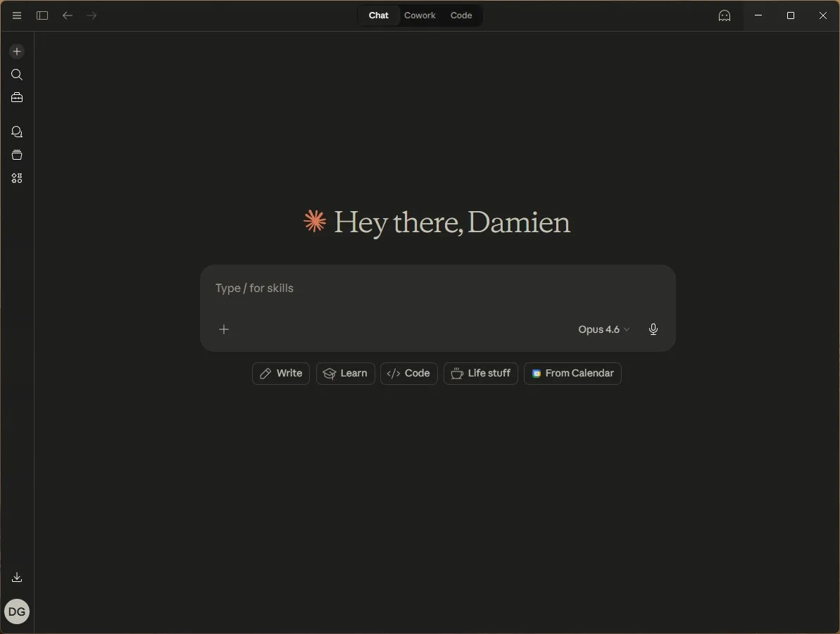Viewport: 840px width, 634px height.
Task: Switch to the Chat tab
Action: coord(378,15)
